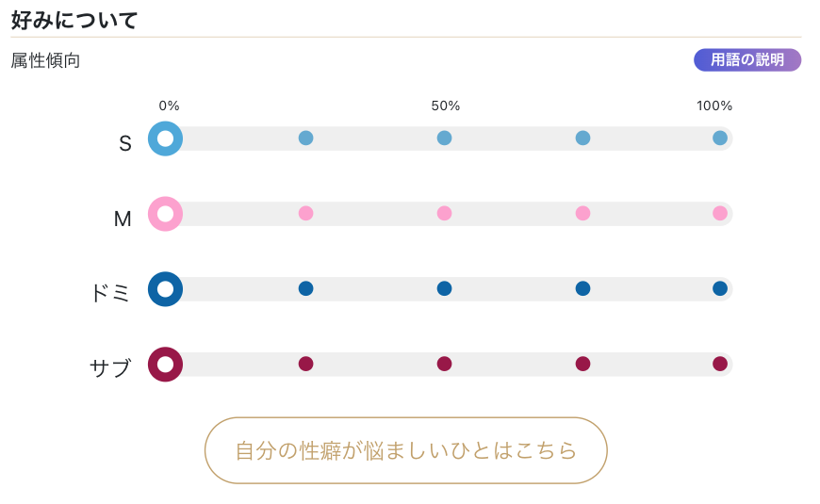Image resolution: width=820 pixels, height=504 pixels.
Task: Set the M slider to 25%
Action: (x=305, y=214)
